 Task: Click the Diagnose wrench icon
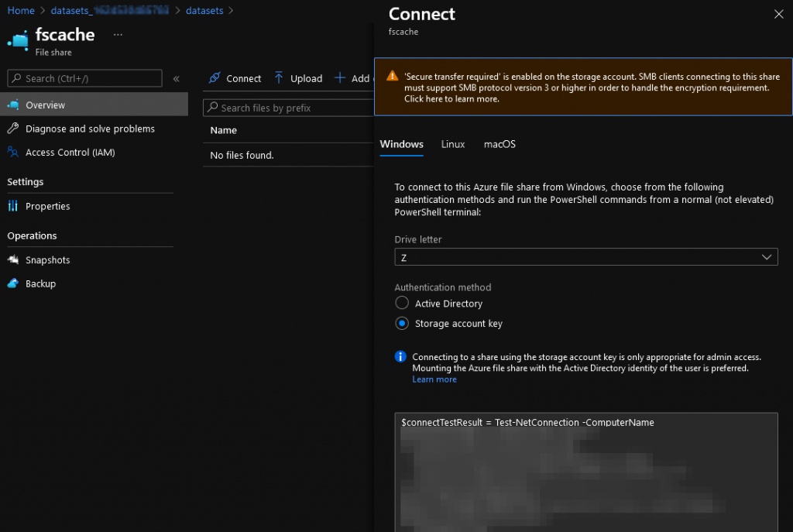pyautogui.click(x=13, y=129)
